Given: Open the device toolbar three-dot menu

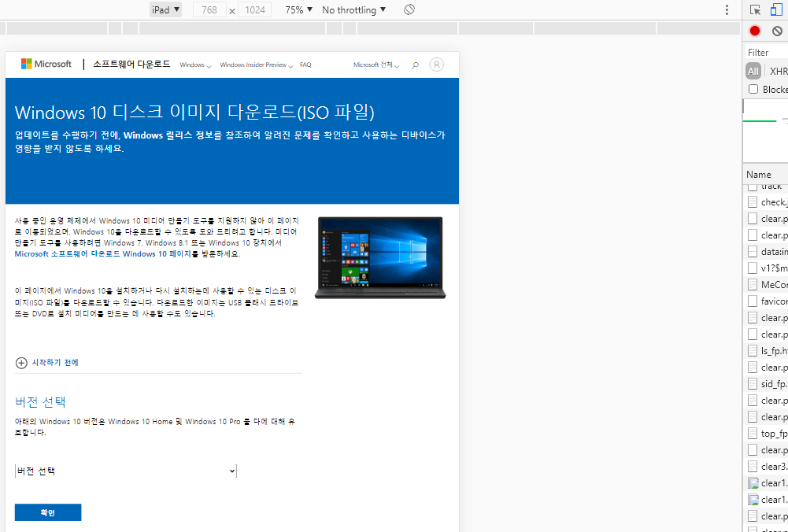Looking at the screenshot, I should [x=727, y=10].
